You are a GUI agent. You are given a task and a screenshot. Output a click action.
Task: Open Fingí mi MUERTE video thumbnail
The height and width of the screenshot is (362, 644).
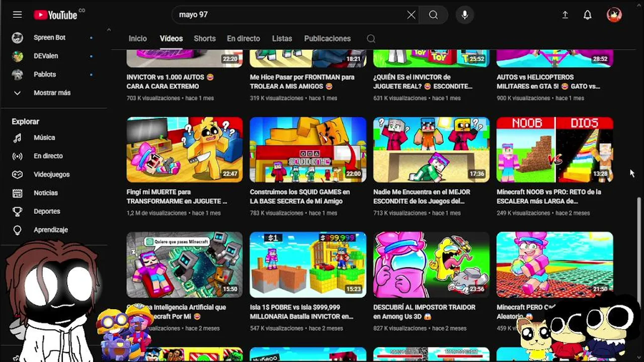coord(185,150)
